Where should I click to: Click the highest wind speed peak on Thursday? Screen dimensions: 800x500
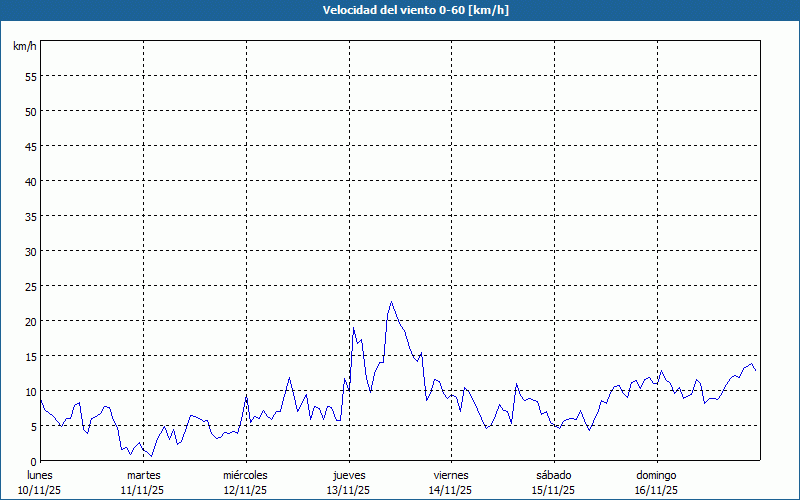pos(391,302)
